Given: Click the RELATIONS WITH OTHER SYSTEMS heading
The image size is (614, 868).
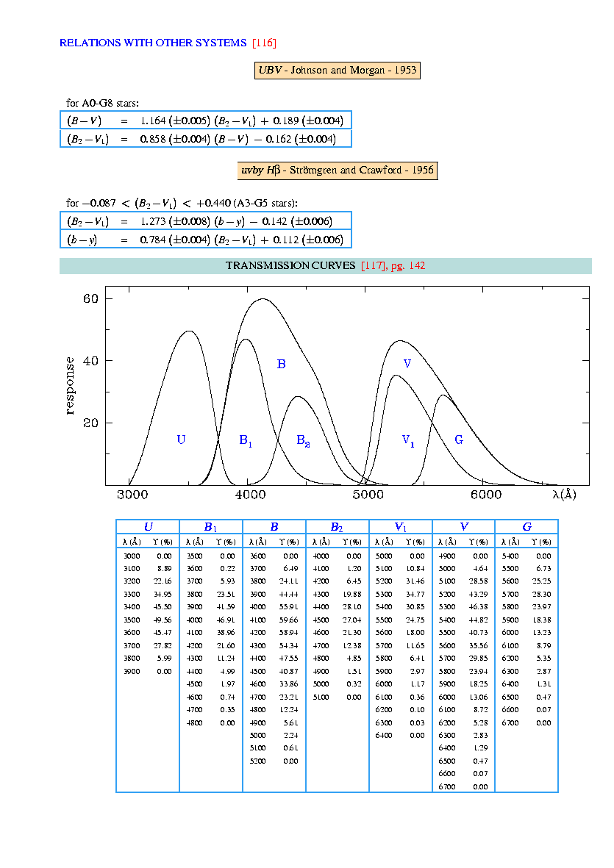Looking at the screenshot, I should (153, 43).
